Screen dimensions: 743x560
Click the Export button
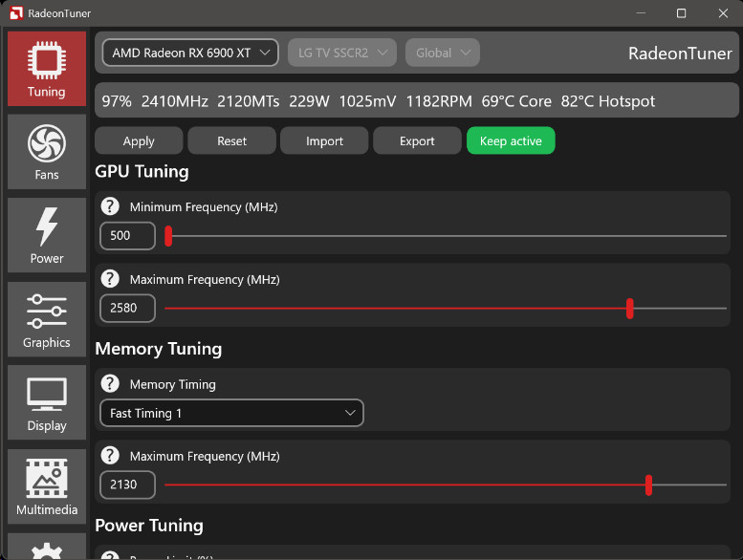click(417, 140)
